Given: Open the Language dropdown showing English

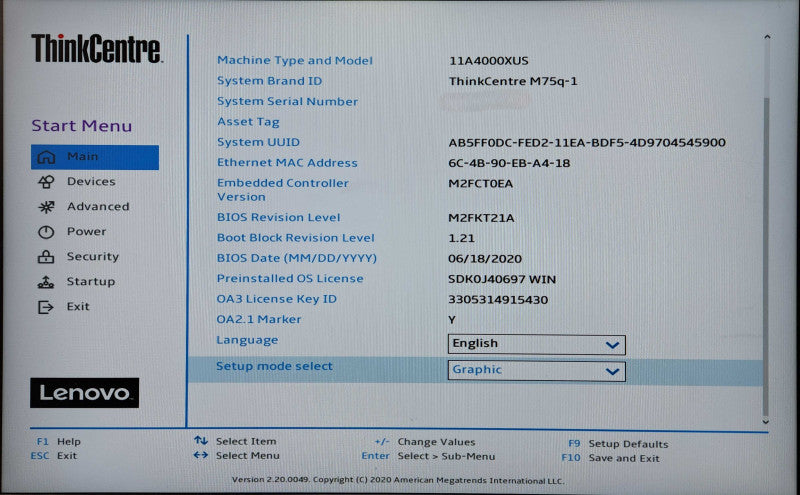Looking at the screenshot, I should point(536,344).
